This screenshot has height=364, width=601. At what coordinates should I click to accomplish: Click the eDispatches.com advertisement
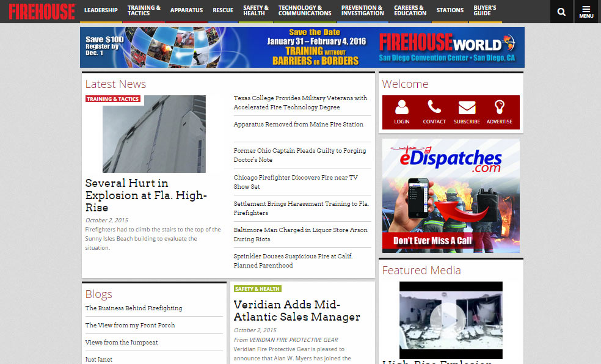[x=451, y=196]
